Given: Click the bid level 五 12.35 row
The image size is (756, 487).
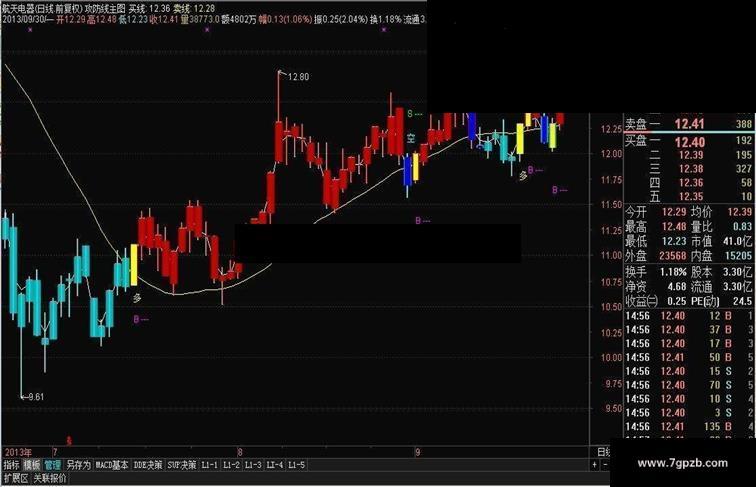Looking at the screenshot, I should [688, 196].
